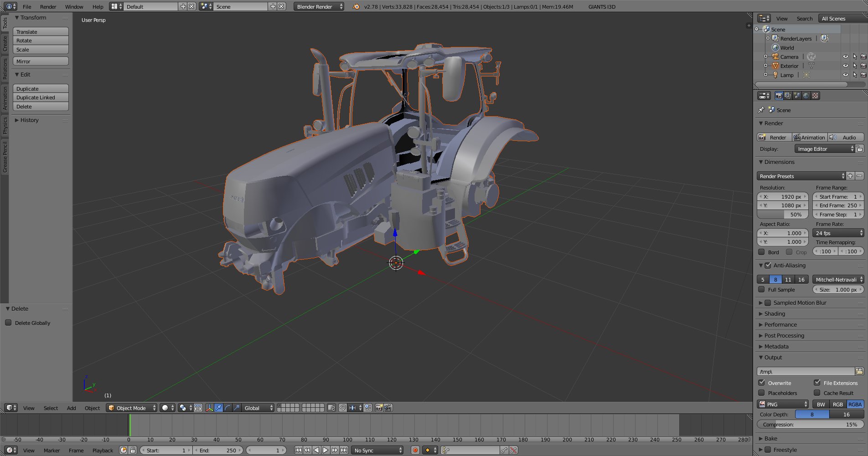
Task: Open the Global orientation dropdown
Action: click(258, 408)
